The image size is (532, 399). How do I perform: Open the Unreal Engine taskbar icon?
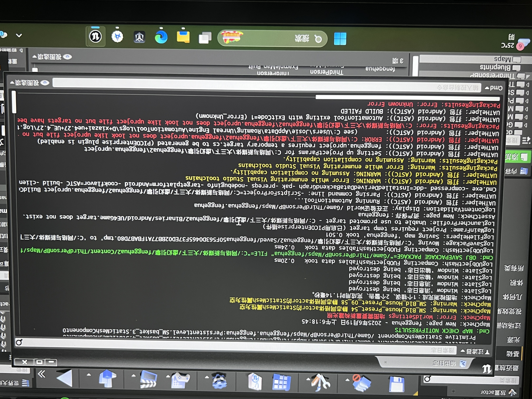[x=96, y=37]
